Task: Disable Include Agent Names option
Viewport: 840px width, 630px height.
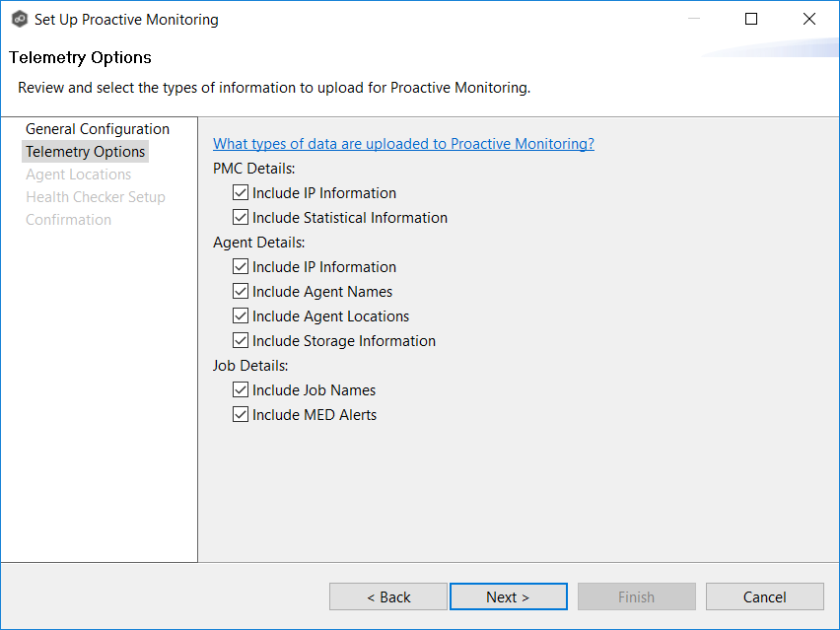Action: [x=241, y=292]
